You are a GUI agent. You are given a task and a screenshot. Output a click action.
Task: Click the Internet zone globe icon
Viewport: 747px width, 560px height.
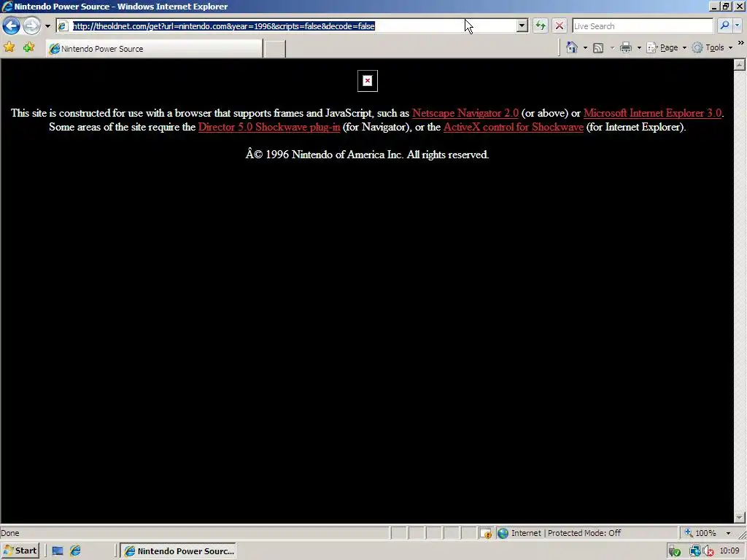[503, 533]
